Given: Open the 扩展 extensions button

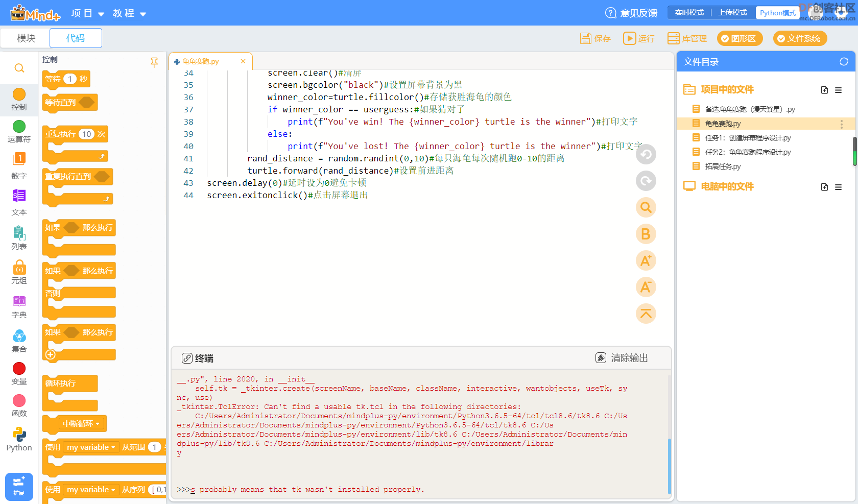Looking at the screenshot, I should click(x=19, y=487).
